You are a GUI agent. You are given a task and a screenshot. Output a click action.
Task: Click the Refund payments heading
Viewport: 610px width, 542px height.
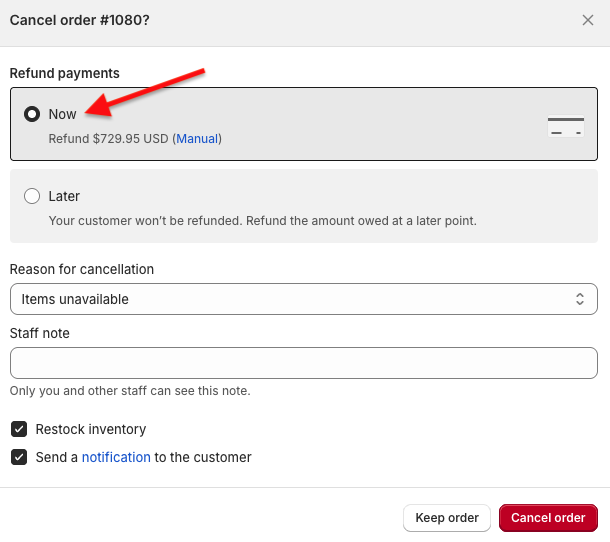[x=65, y=73]
